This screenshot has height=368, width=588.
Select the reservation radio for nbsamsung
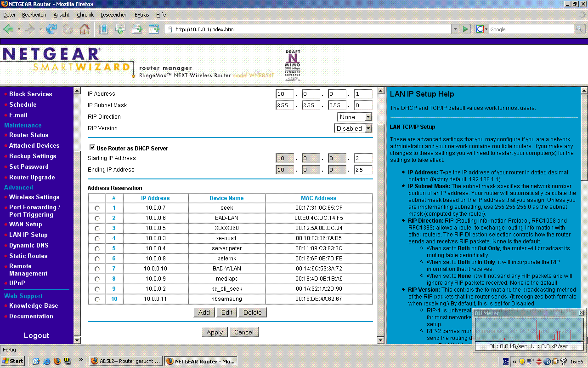tap(97, 299)
